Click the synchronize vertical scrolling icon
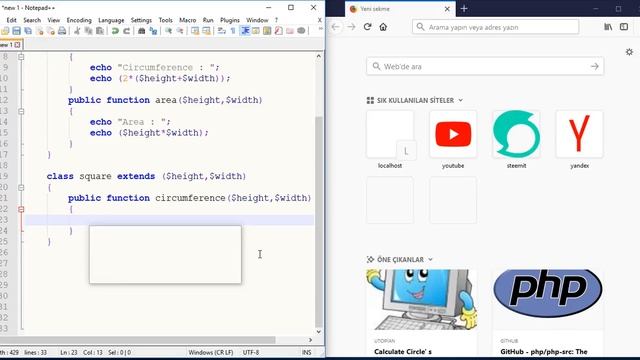 [195, 31]
